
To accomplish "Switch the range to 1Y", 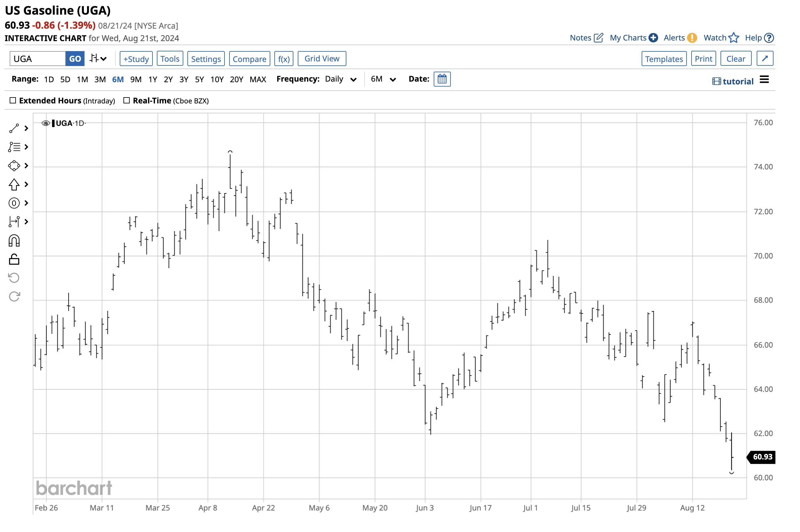I will coord(152,79).
